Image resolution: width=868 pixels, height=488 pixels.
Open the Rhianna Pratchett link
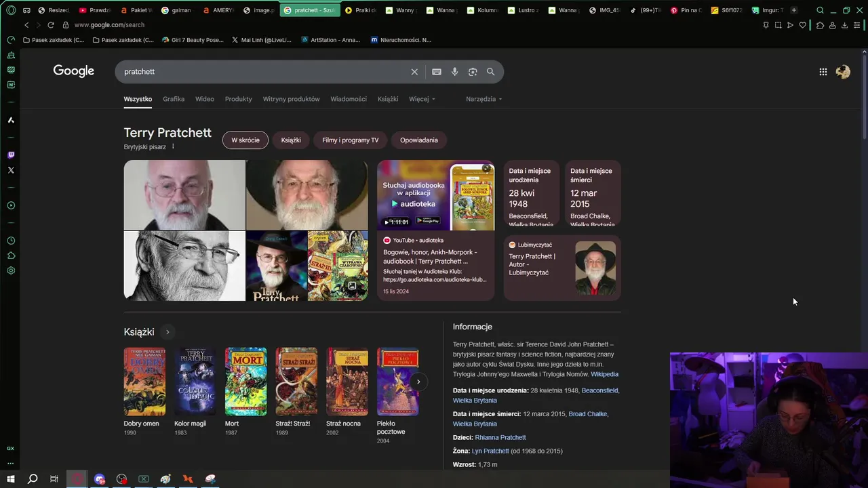[500, 437]
